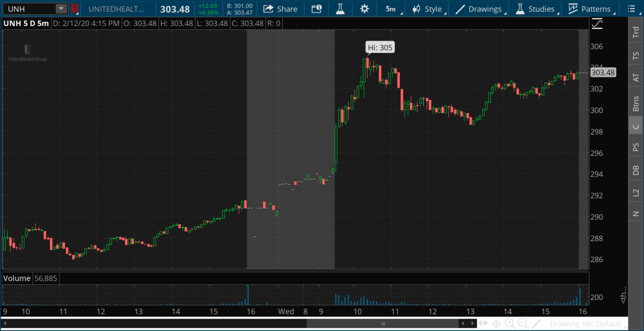The height and width of the screenshot is (331, 644).
Task: Click the Wed label on time axis
Action: 286,312
